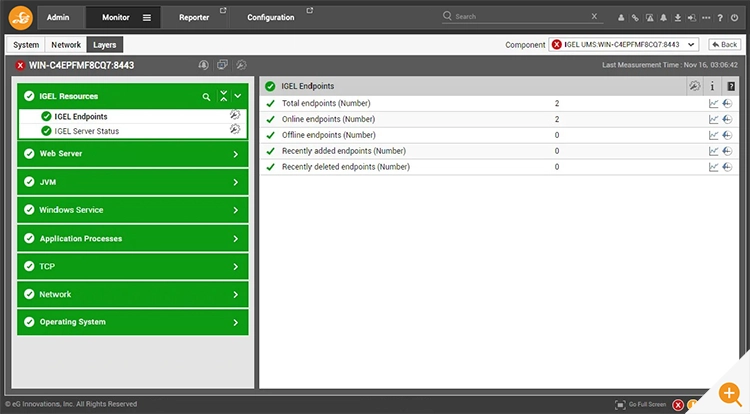The image size is (750, 414).
Task: Click the download icon in top bar
Action: (678, 18)
